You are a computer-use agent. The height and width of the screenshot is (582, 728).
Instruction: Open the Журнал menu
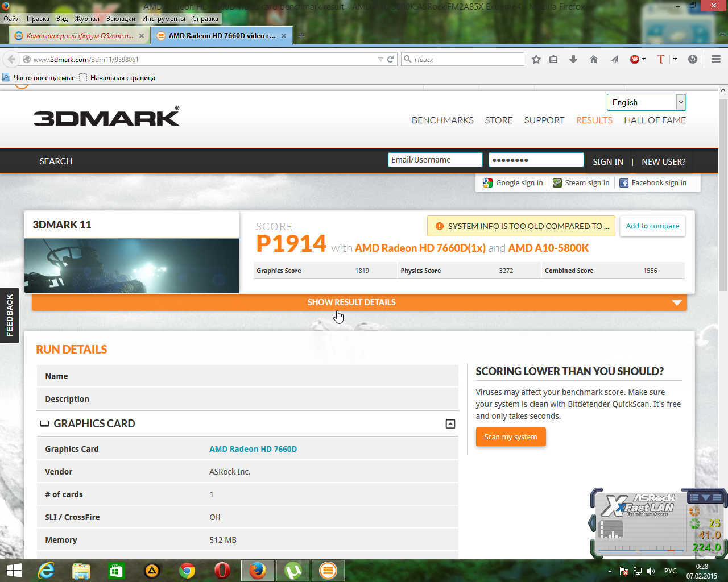click(87, 19)
